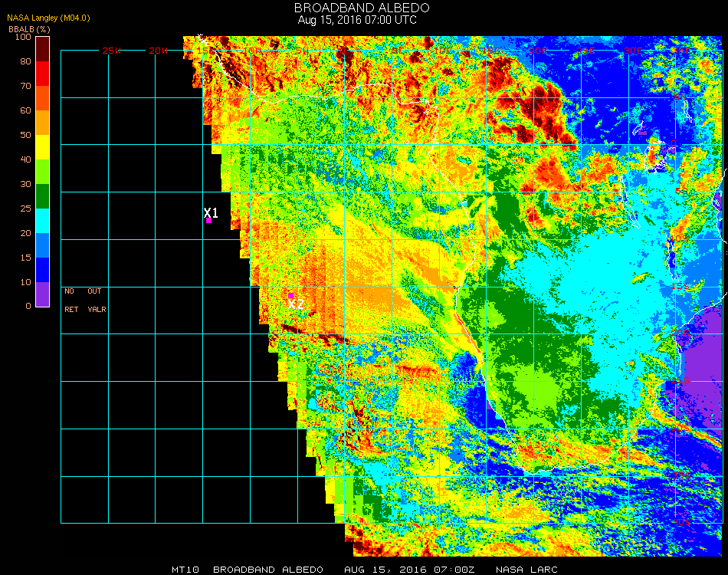Select the dark green 25-30 legend swatch

[x=42, y=196]
